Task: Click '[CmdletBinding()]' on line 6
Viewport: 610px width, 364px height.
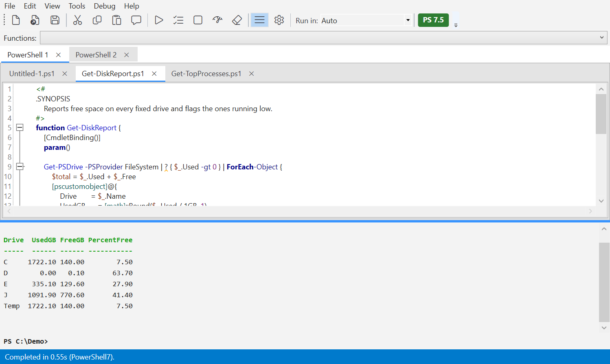Action: 72,138
